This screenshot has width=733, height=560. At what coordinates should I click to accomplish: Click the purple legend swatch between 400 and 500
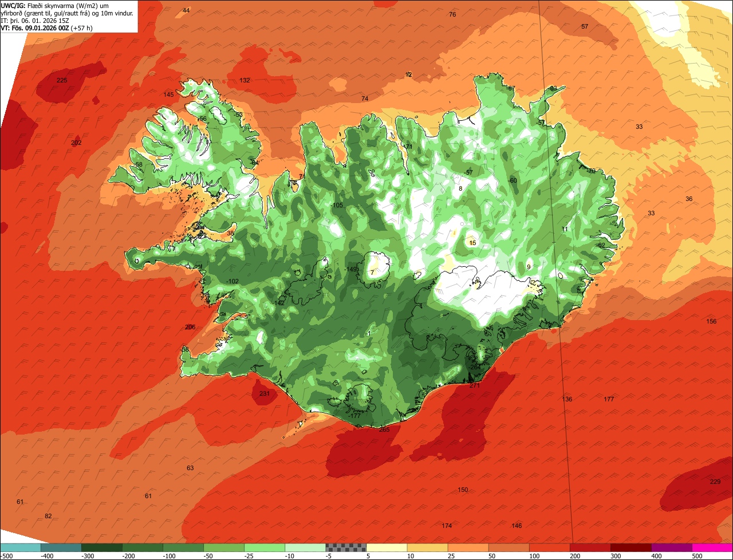(x=672, y=547)
